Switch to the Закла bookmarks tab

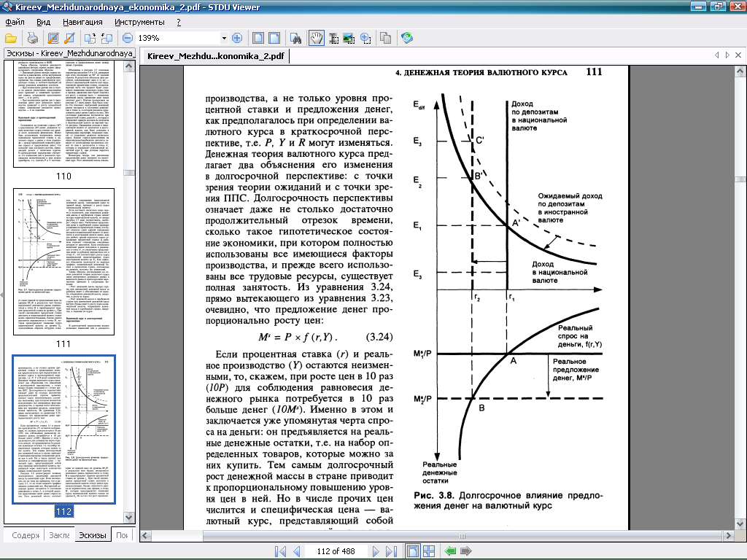coord(59,535)
